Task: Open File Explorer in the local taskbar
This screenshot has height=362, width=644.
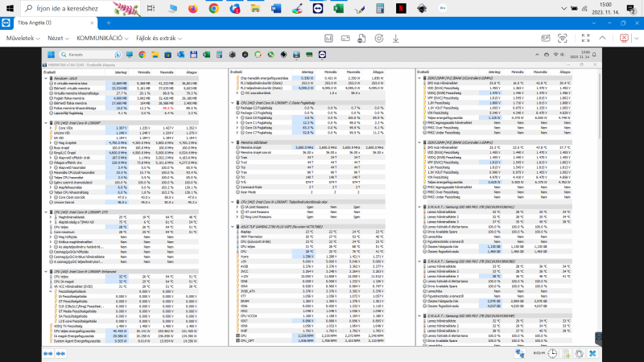Action: tap(255, 8)
